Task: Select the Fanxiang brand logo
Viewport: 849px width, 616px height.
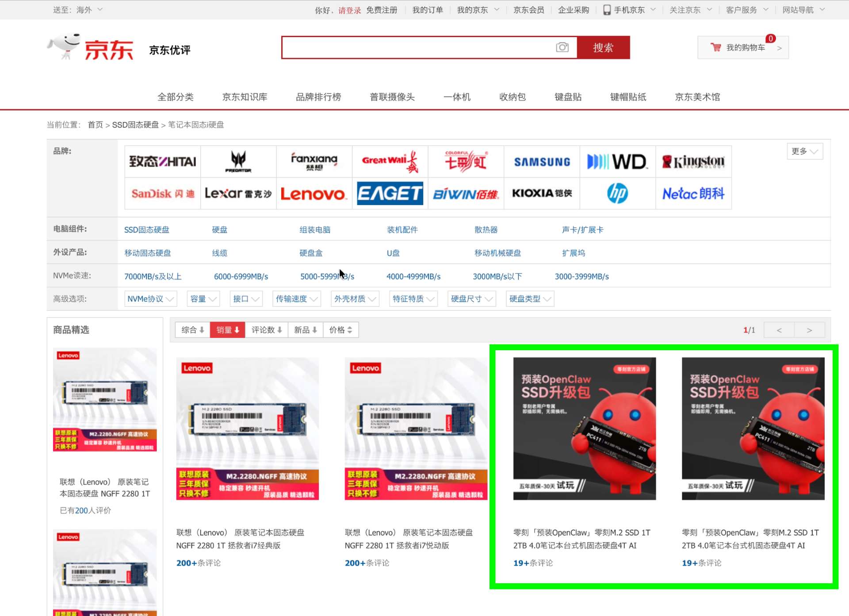Action: tap(314, 161)
